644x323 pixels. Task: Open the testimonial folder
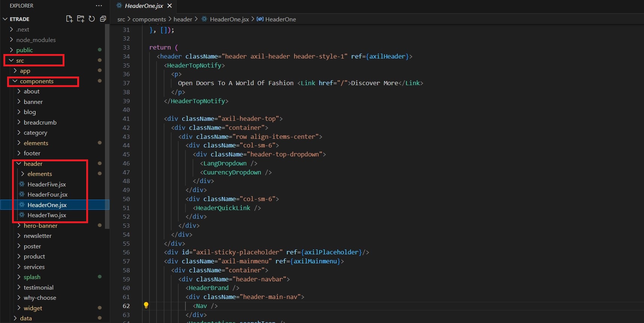[39, 287]
